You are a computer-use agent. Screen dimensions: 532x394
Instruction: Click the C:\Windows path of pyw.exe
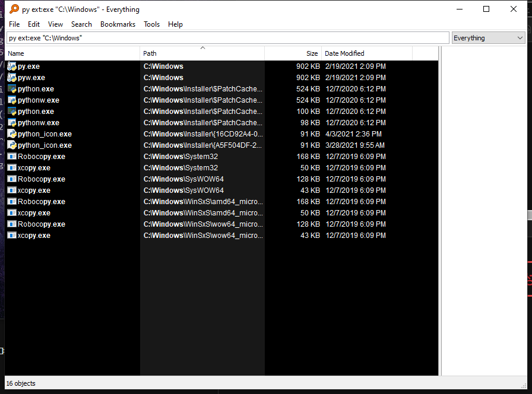point(163,77)
